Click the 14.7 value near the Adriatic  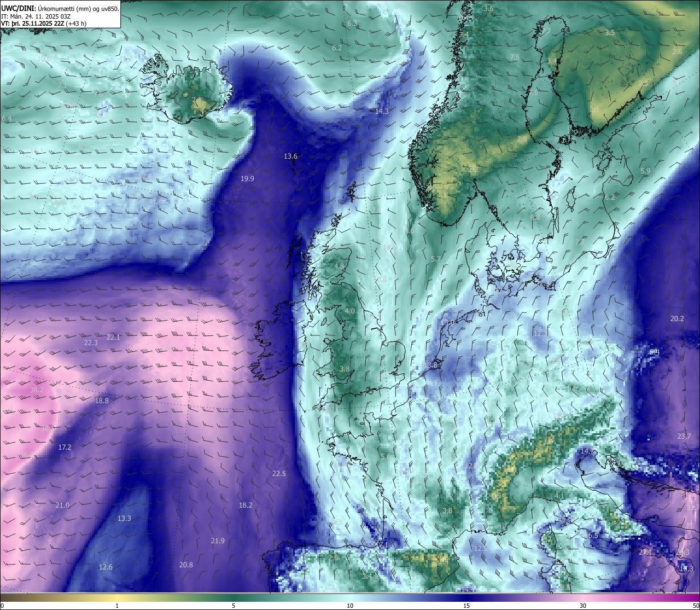586,452
